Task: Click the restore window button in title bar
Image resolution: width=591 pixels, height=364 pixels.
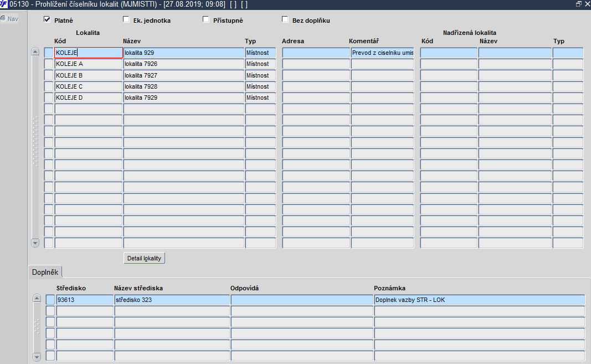Action: click(x=579, y=4)
